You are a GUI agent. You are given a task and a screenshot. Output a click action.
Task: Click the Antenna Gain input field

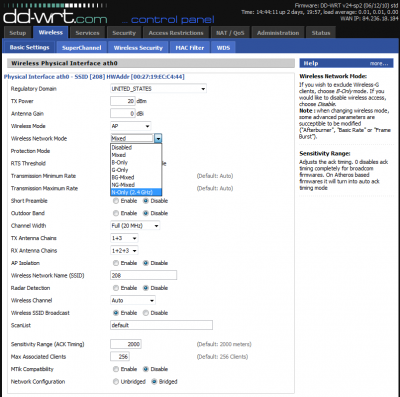click(123, 114)
